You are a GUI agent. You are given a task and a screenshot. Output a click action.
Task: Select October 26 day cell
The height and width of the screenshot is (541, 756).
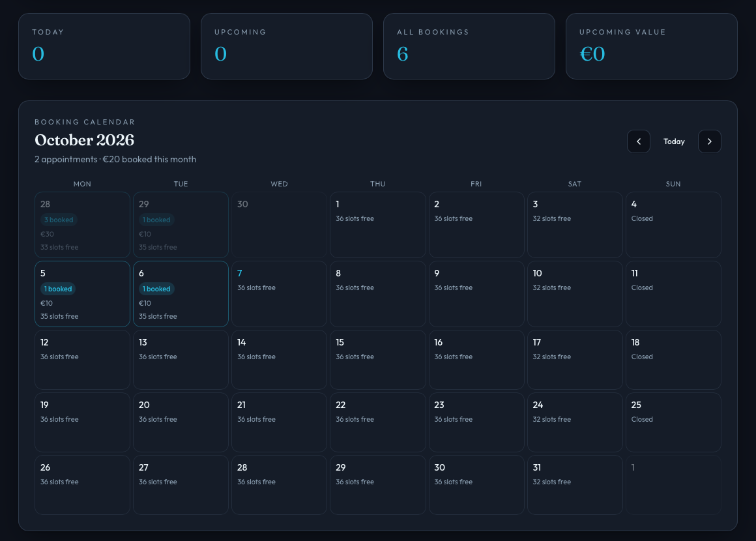pyautogui.click(x=83, y=485)
